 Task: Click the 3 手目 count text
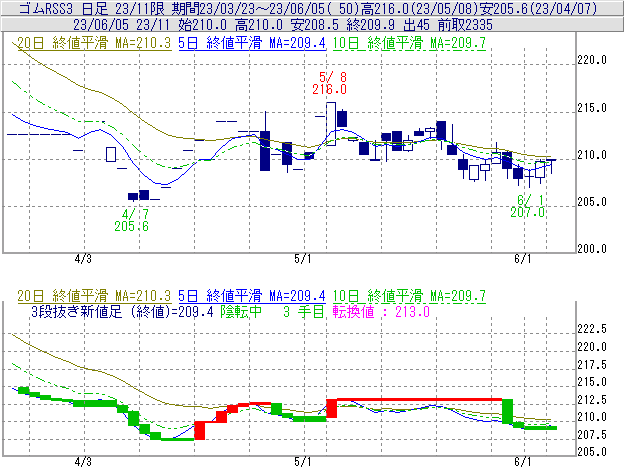click(x=304, y=311)
